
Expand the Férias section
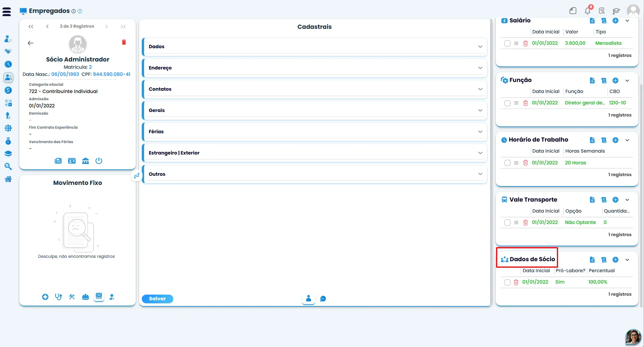pos(314,132)
